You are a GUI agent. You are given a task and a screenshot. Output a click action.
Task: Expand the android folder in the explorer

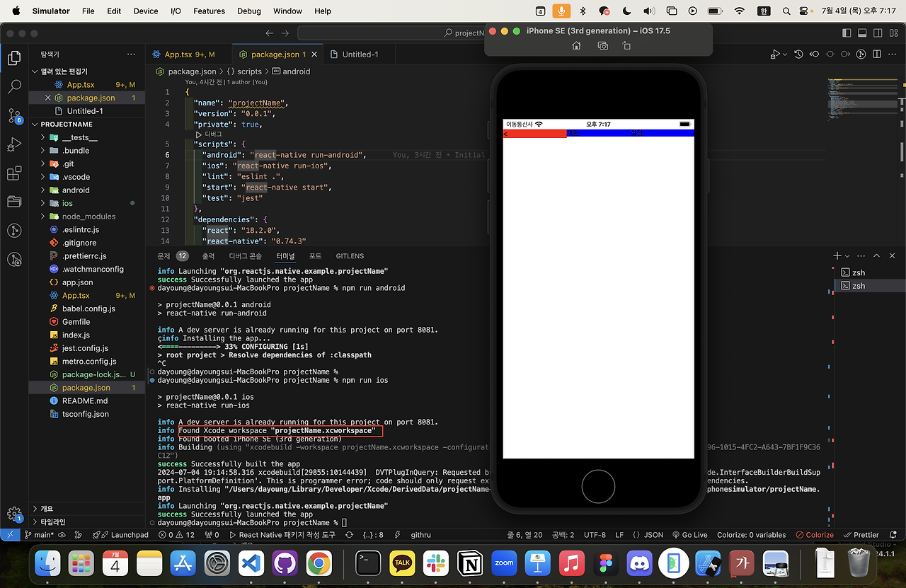[86, 190]
